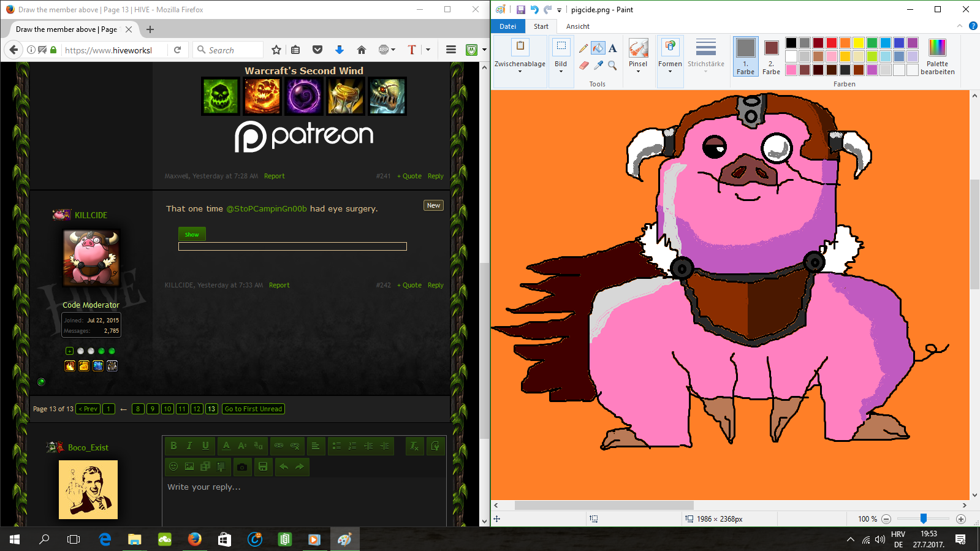Switch to the Ansicht ribbon tab

click(578, 26)
